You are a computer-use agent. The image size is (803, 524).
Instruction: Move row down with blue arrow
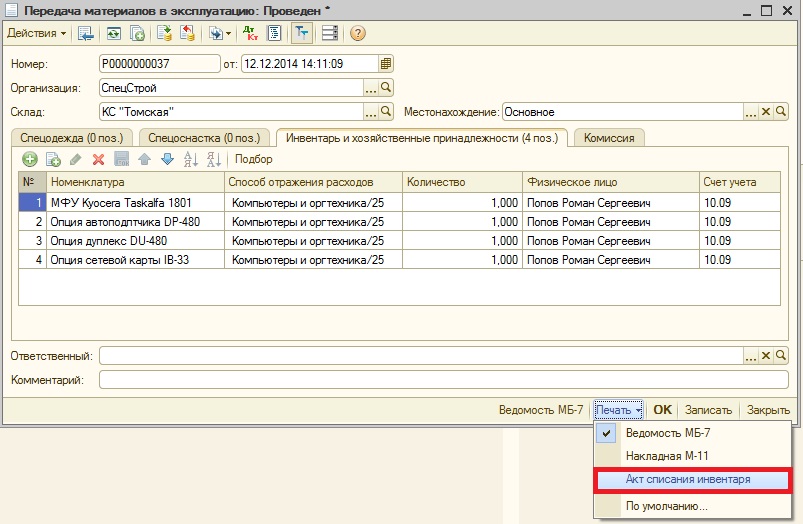point(167,159)
